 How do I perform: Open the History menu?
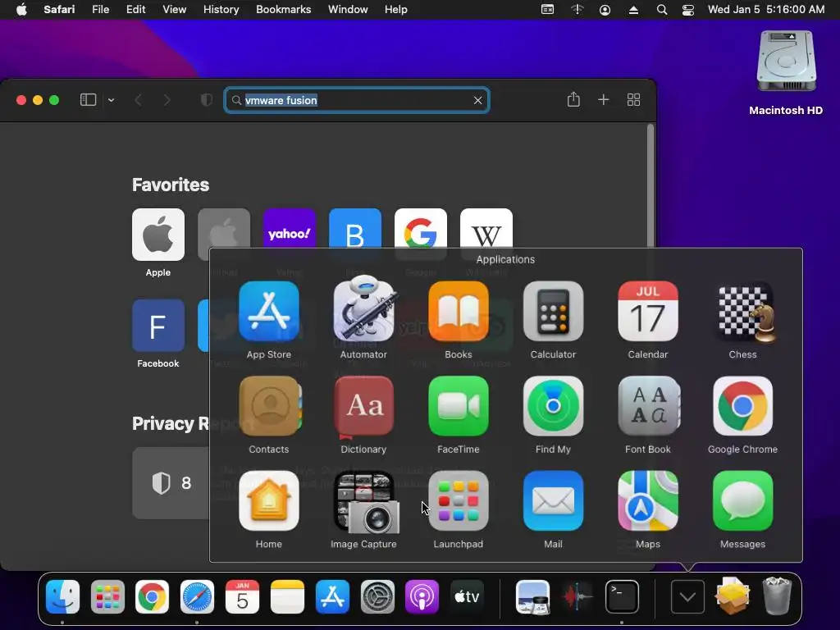(221, 10)
